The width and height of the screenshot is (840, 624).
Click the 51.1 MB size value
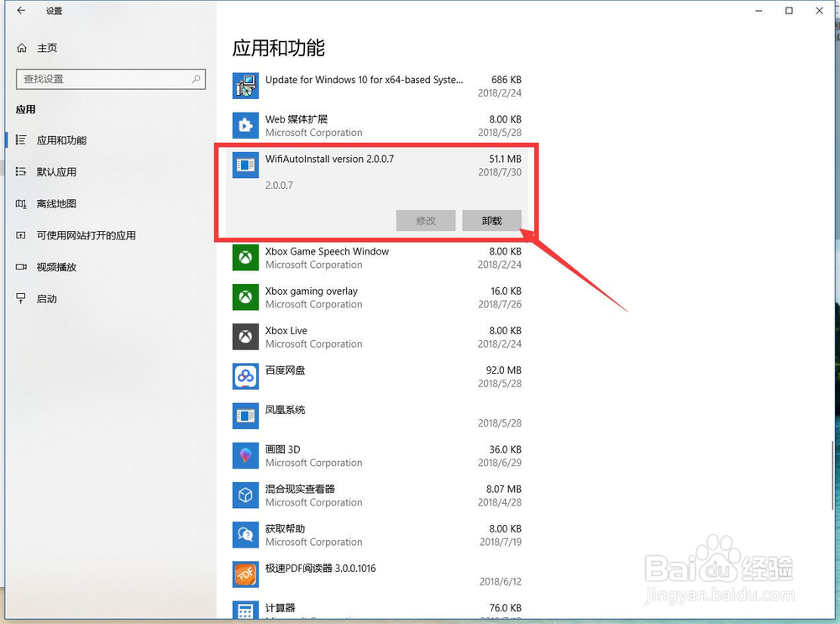[x=505, y=159]
